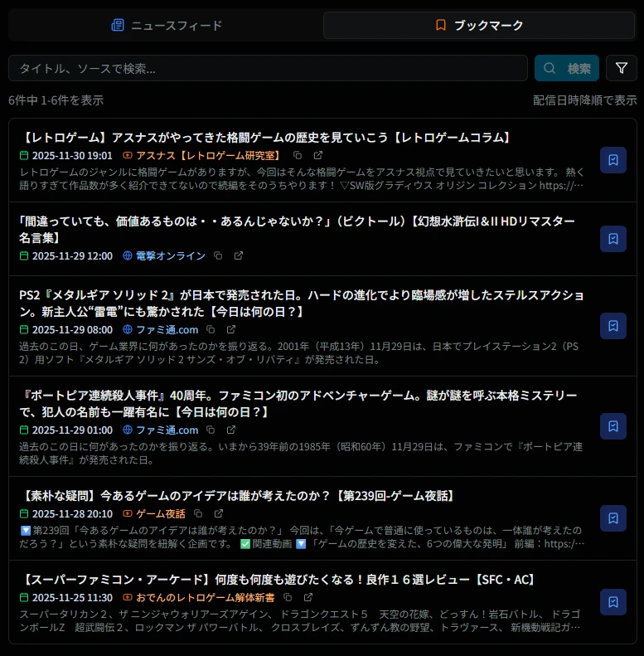The width and height of the screenshot is (644, 656).
Task: Open the ブックマーク tab
Action: [x=479, y=25]
